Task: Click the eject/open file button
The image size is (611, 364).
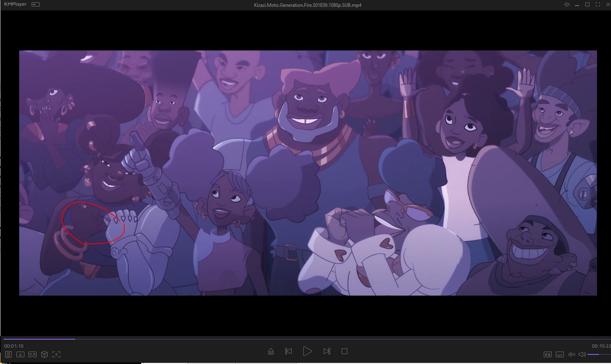Action: coord(270,351)
